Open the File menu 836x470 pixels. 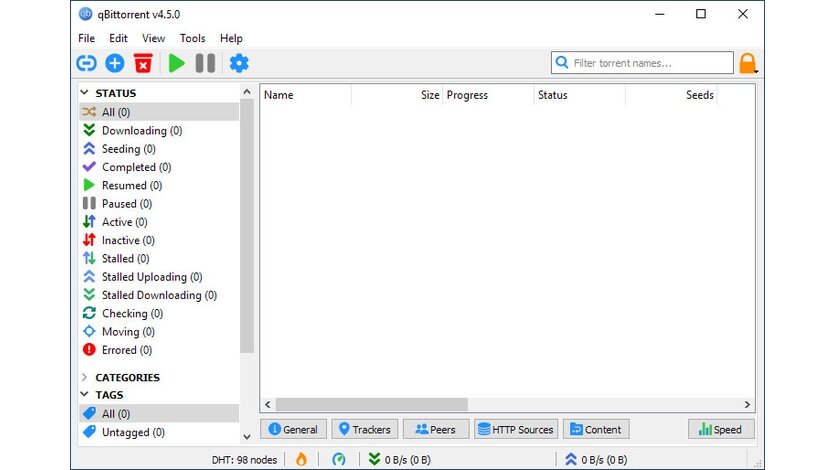[86, 38]
